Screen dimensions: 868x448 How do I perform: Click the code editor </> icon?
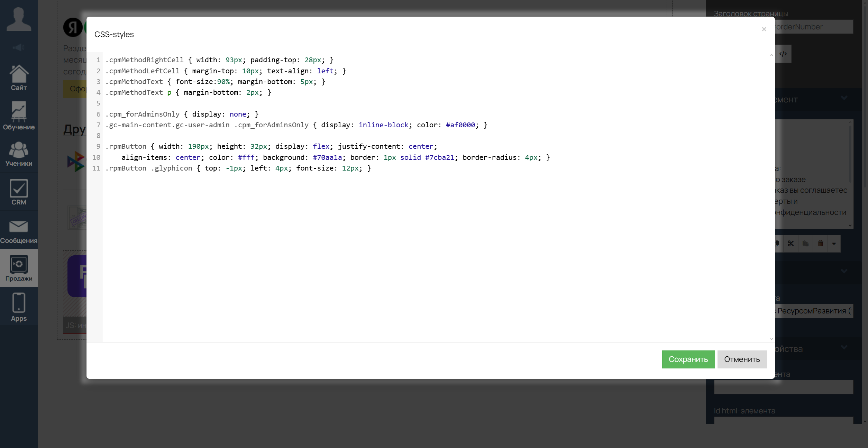coord(783,54)
